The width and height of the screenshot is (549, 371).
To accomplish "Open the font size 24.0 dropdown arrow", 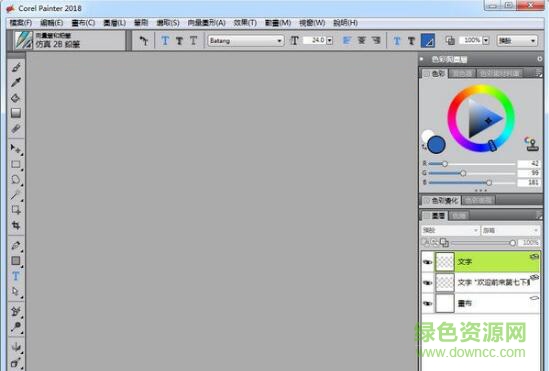I will [x=329, y=41].
